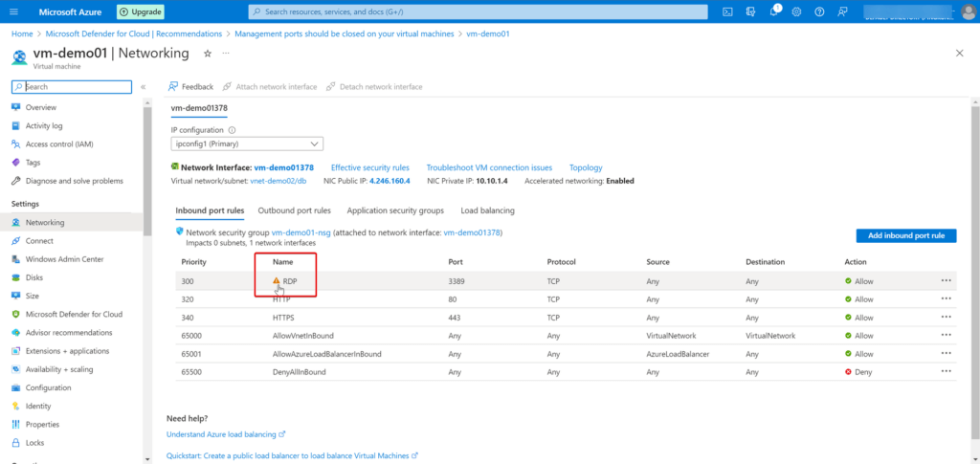Image resolution: width=980 pixels, height=464 pixels.
Task: Open the top bar feedback icon
Action: coord(842,11)
